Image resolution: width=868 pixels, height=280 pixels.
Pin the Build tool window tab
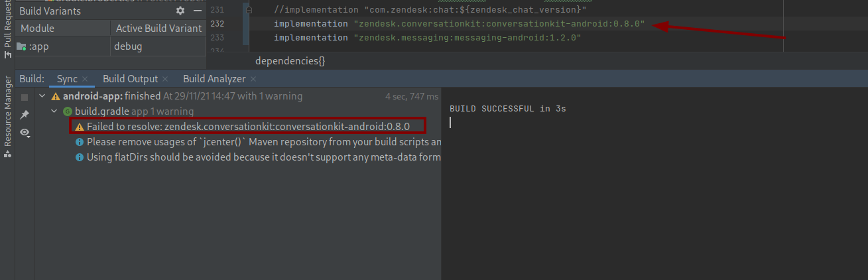tap(25, 115)
